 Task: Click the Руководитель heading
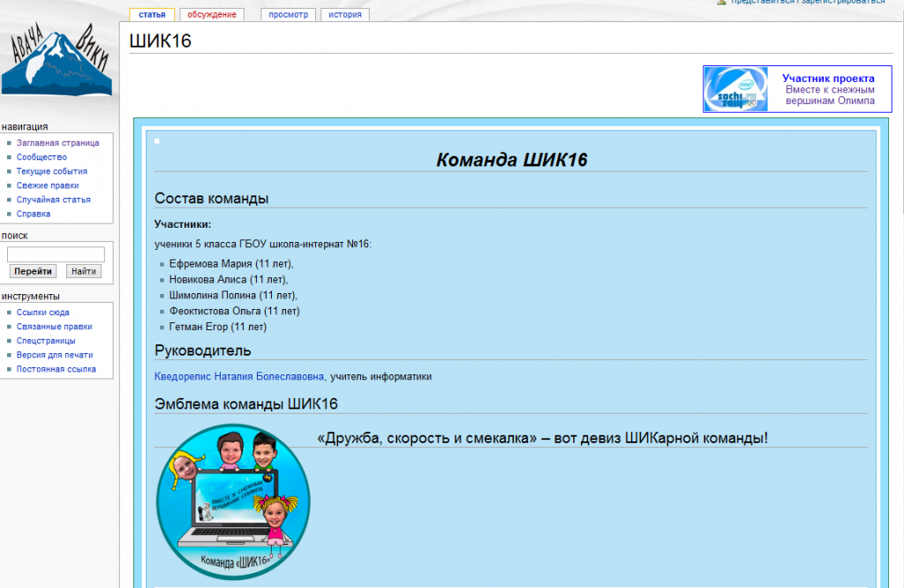[203, 351]
